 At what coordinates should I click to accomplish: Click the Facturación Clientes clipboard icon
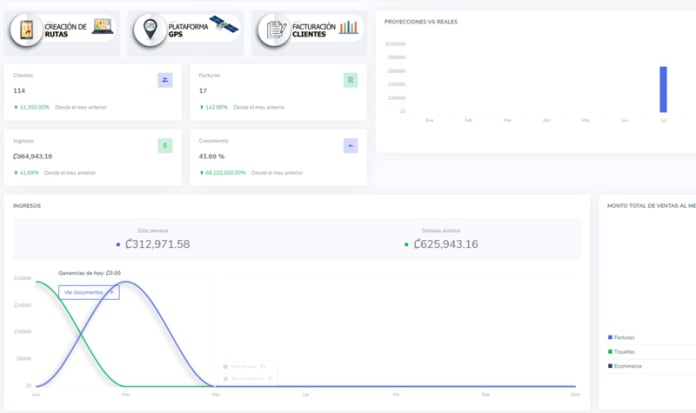273,32
